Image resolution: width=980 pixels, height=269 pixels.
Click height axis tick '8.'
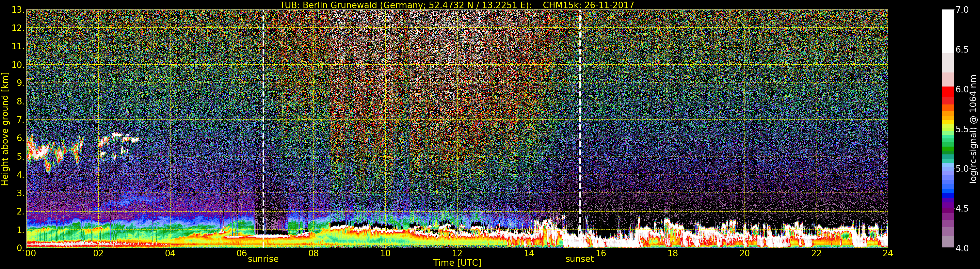[21, 102]
